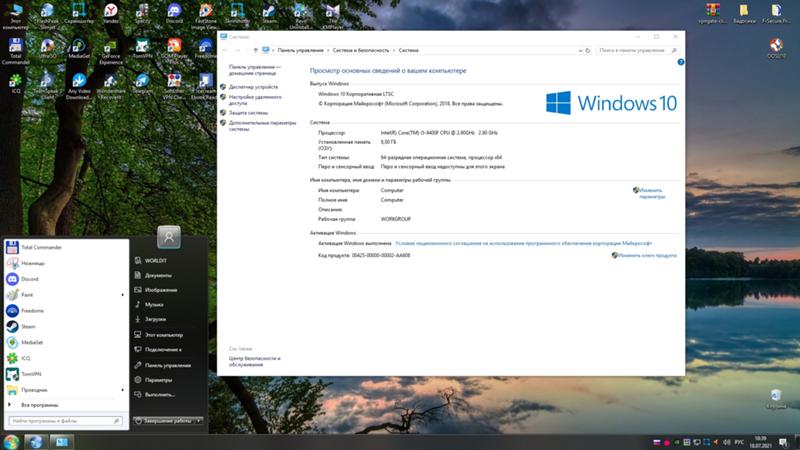Screen dimensions: 800x450
Task: Open Настройка удаленного доступа link
Action: click(x=255, y=100)
